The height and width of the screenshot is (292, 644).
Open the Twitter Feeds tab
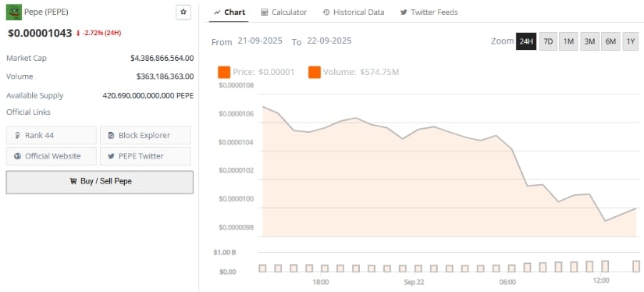tap(429, 12)
